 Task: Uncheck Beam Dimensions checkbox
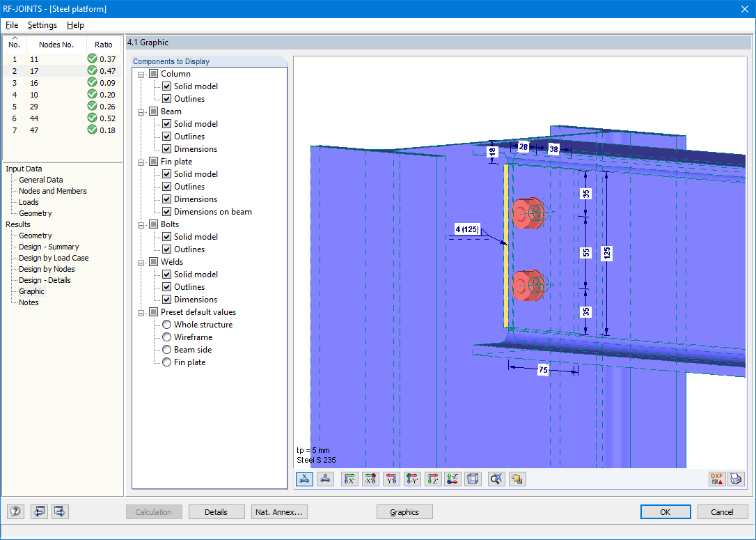click(x=167, y=149)
